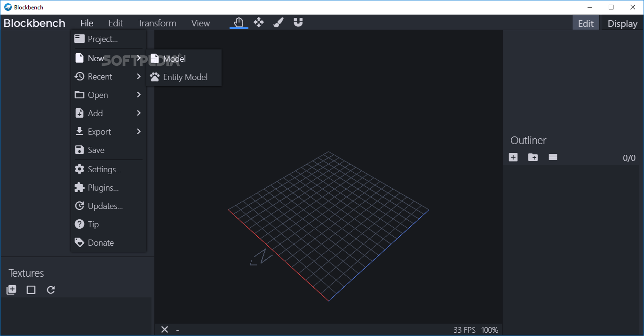Viewport: 644px width, 336px height.
Task: Select the four-arrow resize tool
Action: click(x=259, y=23)
